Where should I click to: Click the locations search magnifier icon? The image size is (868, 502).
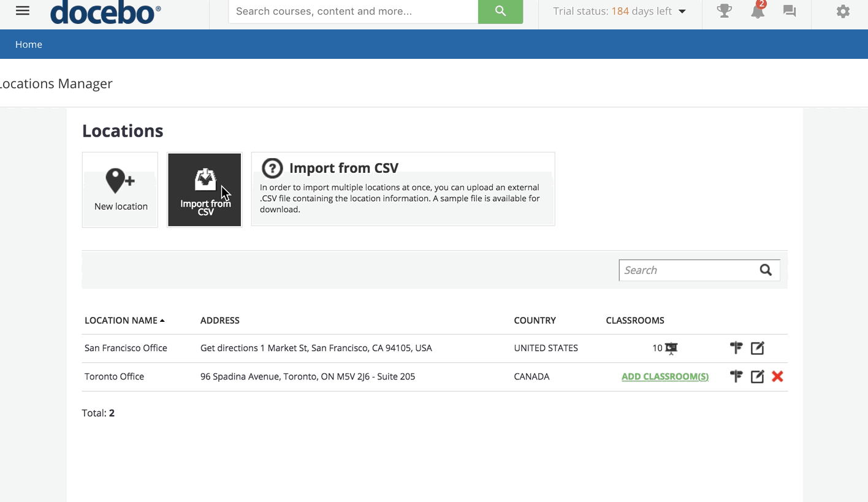tap(766, 270)
